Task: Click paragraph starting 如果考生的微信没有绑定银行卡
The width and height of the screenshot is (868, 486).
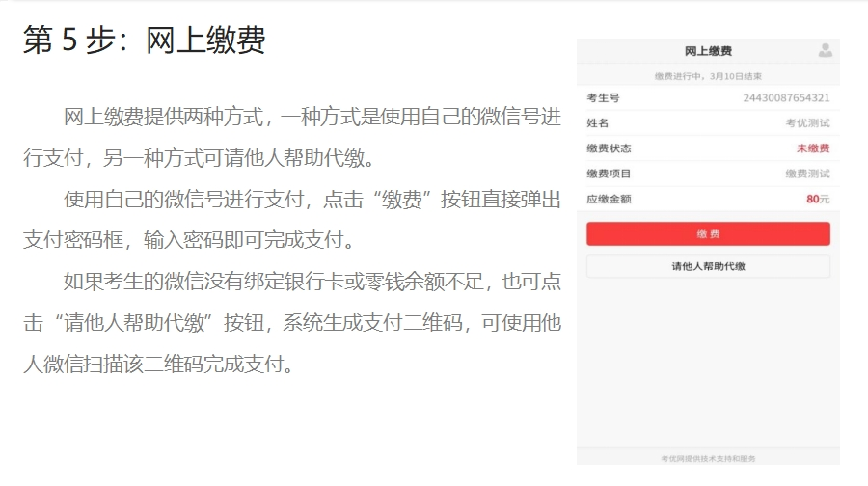Action: click(291, 323)
